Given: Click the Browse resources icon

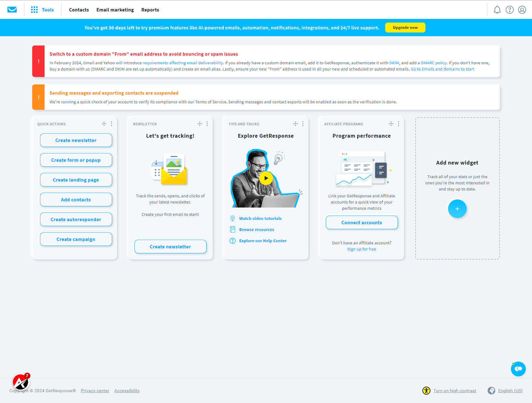Looking at the screenshot, I should coord(233,229).
